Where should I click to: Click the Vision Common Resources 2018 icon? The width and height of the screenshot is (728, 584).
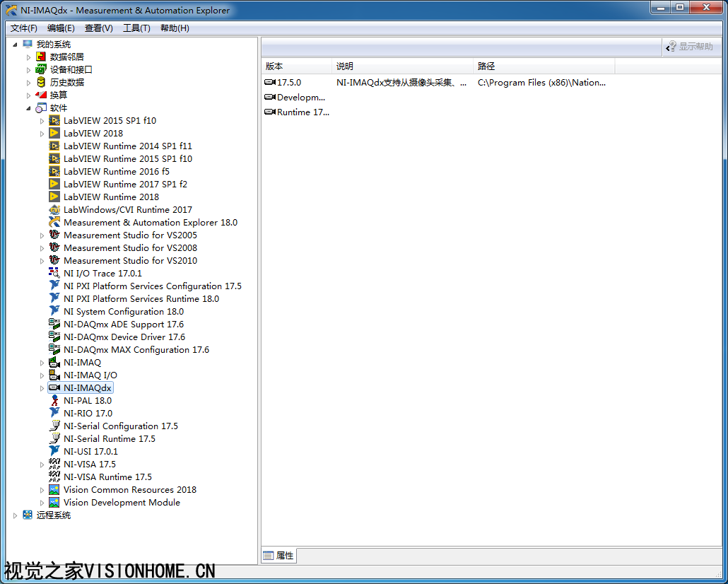click(54, 490)
